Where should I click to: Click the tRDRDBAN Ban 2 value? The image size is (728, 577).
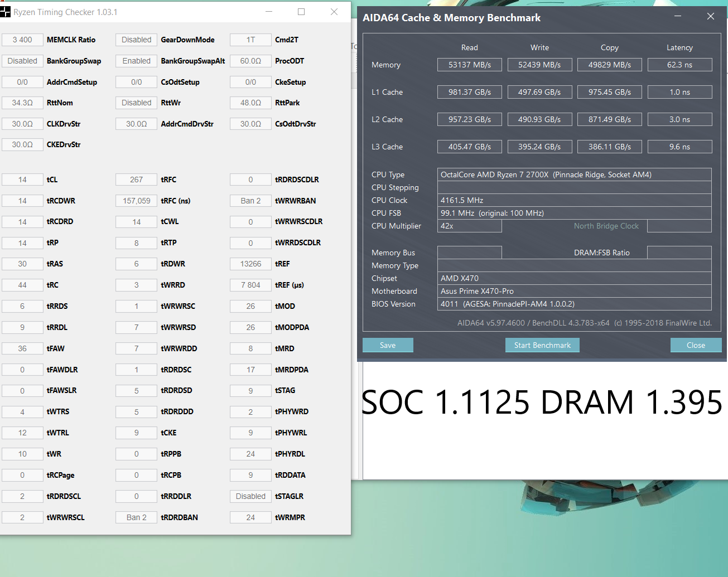[136, 517]
